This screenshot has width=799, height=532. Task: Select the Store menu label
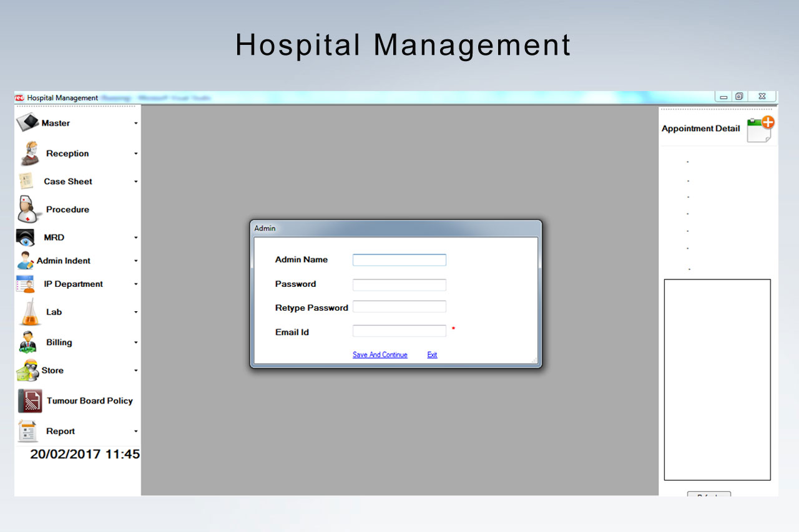click(x=52, y=370)
